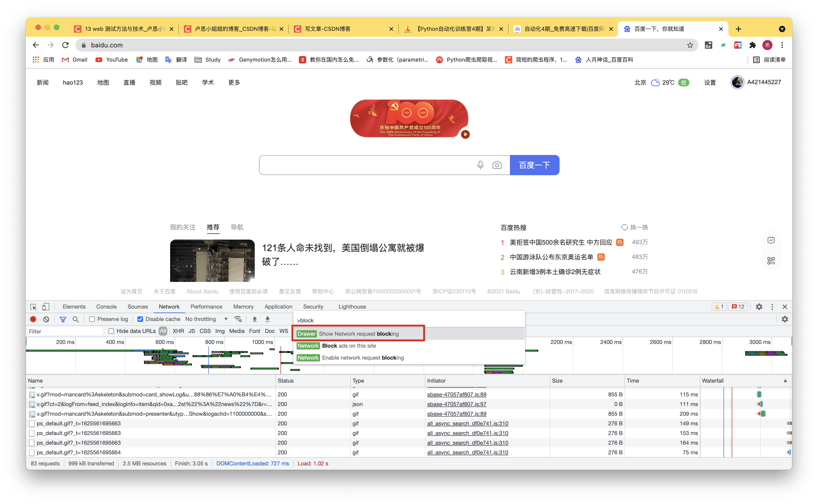
Task: Filter requests by Font
Action: click(255, 331)
